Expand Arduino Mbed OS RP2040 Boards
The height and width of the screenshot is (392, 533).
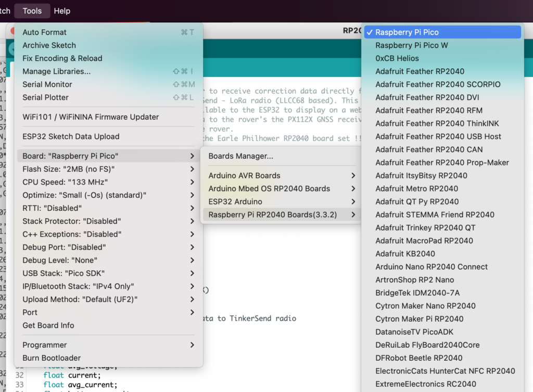(x=282, y=188)
